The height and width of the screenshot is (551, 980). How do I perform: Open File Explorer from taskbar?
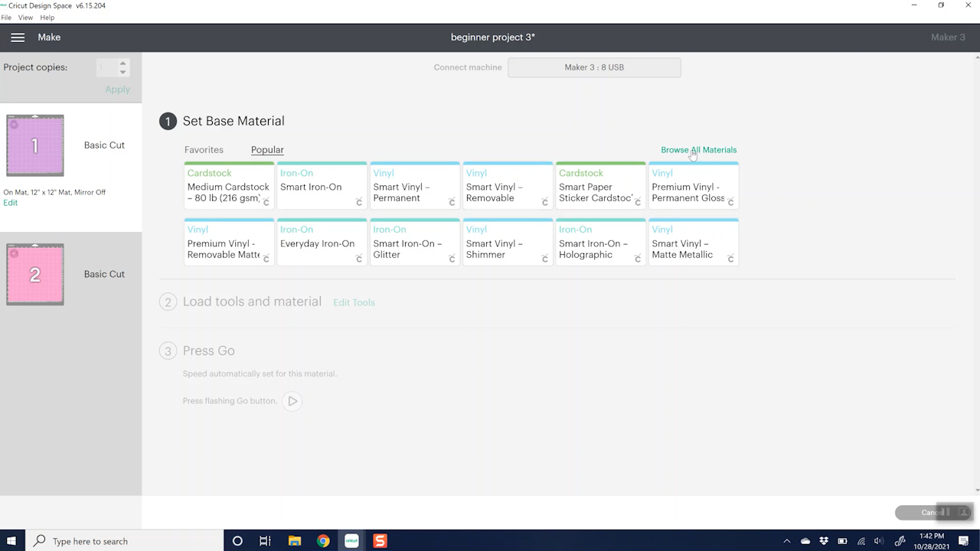coord(295,541)
